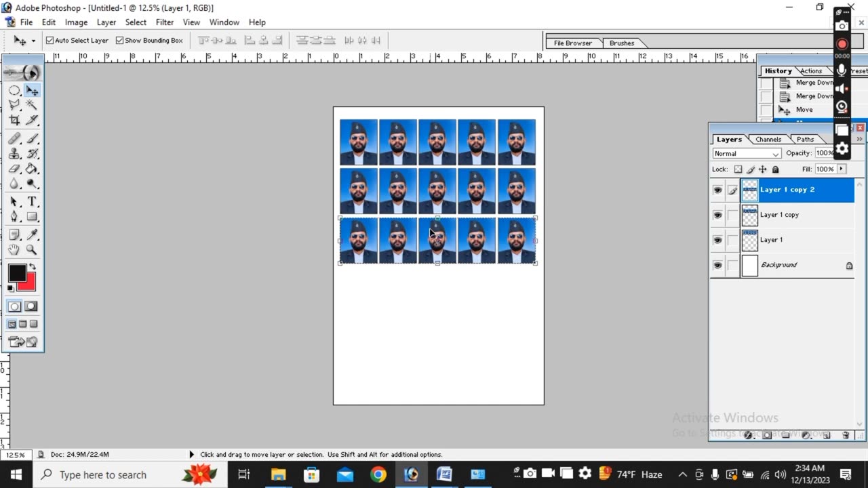Select the Polygonal Lasso tool
868x488 pixels.
click(x=14, y=105)
